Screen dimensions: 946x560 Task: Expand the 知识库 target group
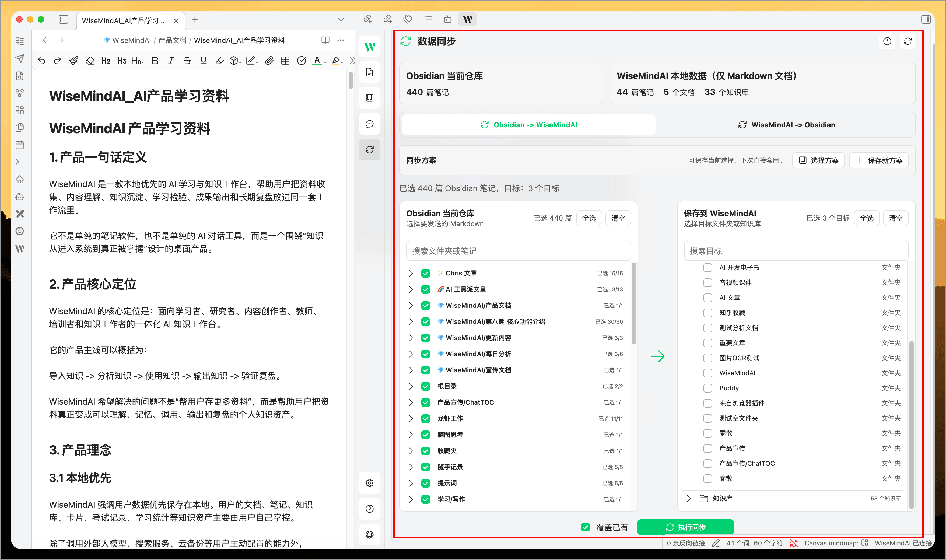pyautogui.click(x=689, y=499)
